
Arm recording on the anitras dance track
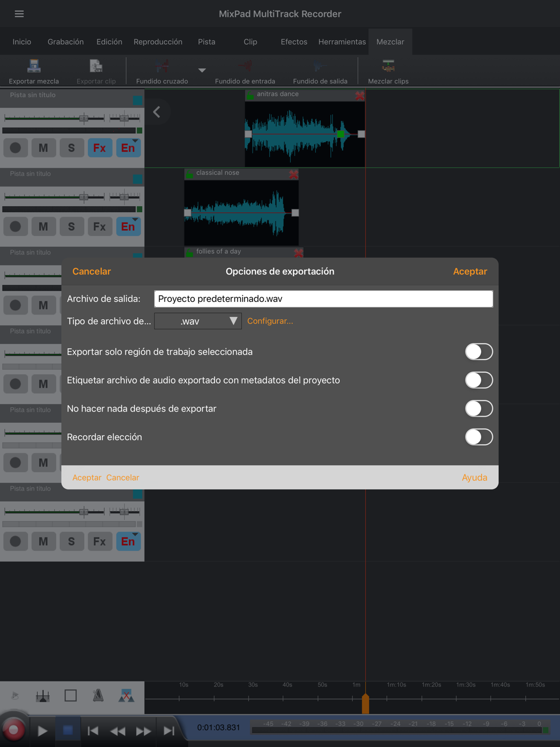click(x=16, y=148)
